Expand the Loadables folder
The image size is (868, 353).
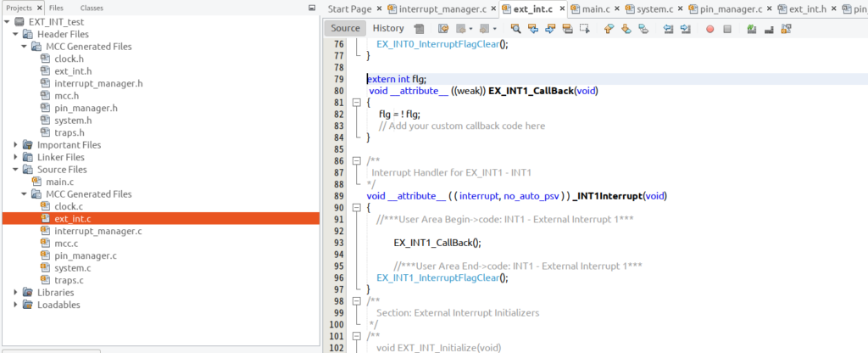pyautogui.click(x=15, y=305)
